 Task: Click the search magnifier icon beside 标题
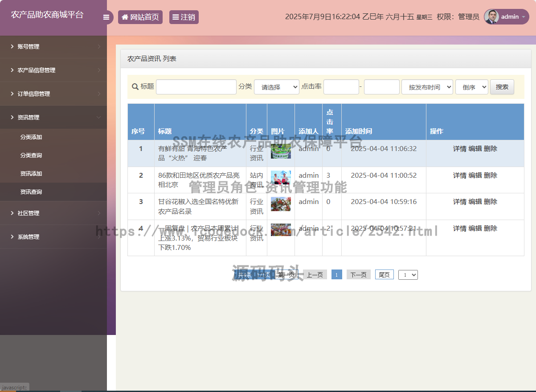coord(135,86)
